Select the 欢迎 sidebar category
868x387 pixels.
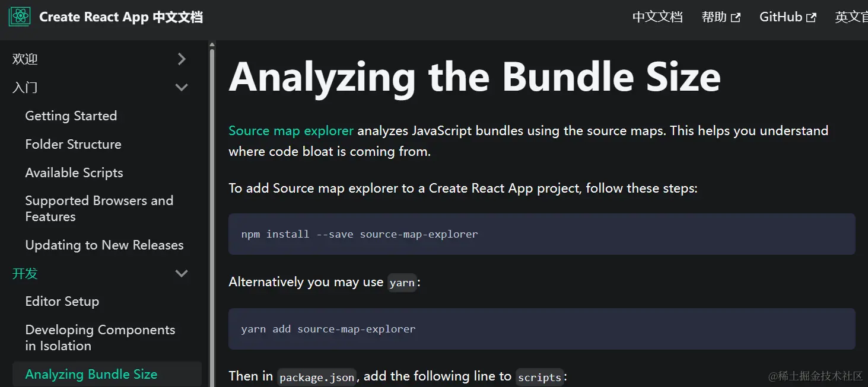click(25, 59)
